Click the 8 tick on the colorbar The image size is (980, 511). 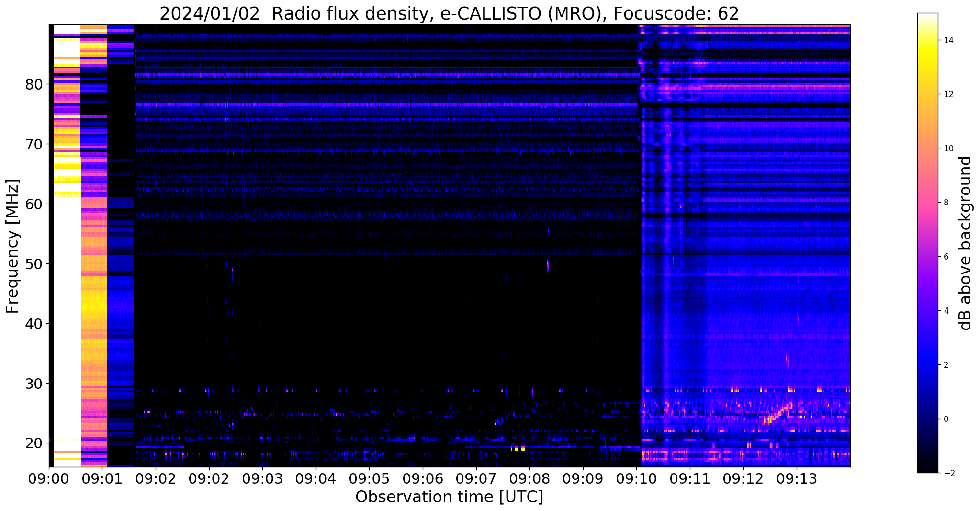point(945,203)
